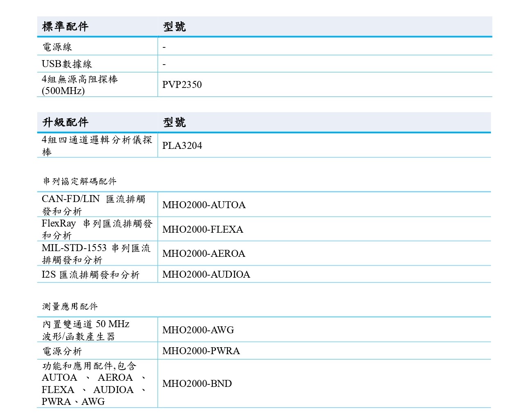Click the 升級配件 table header
522x420 pixels.
pos(65,122)
